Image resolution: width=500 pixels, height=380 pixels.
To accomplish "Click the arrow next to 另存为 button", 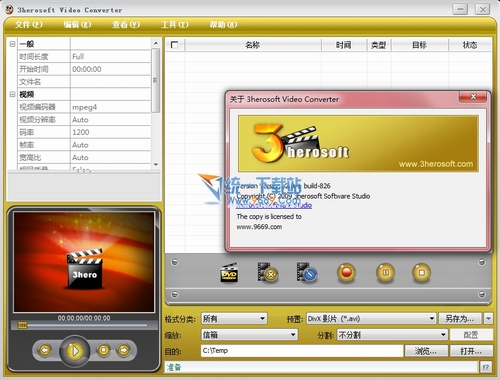I will pyautogui.click(x=488, y=319).
